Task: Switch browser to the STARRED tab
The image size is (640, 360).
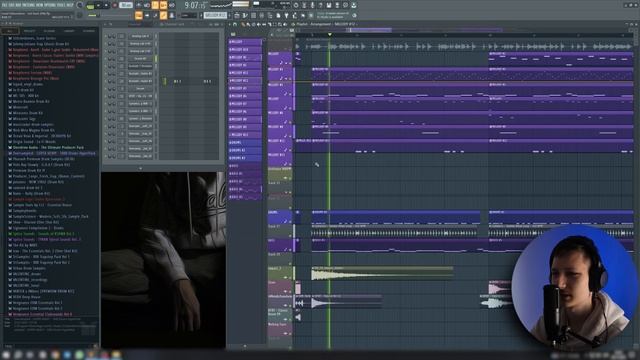Action: [89, 31]
